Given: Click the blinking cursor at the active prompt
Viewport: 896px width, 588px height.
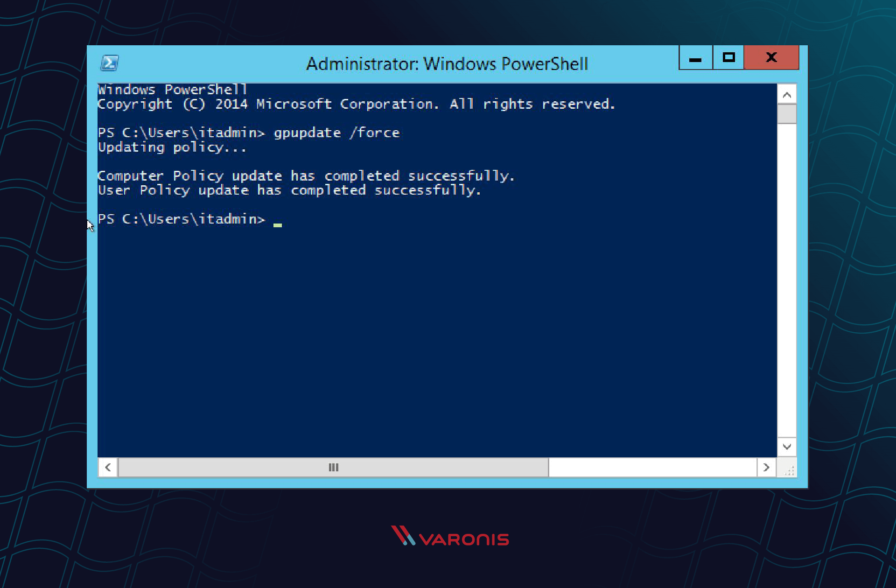Looking at the screenshot, I should click(x=278, y=224).
